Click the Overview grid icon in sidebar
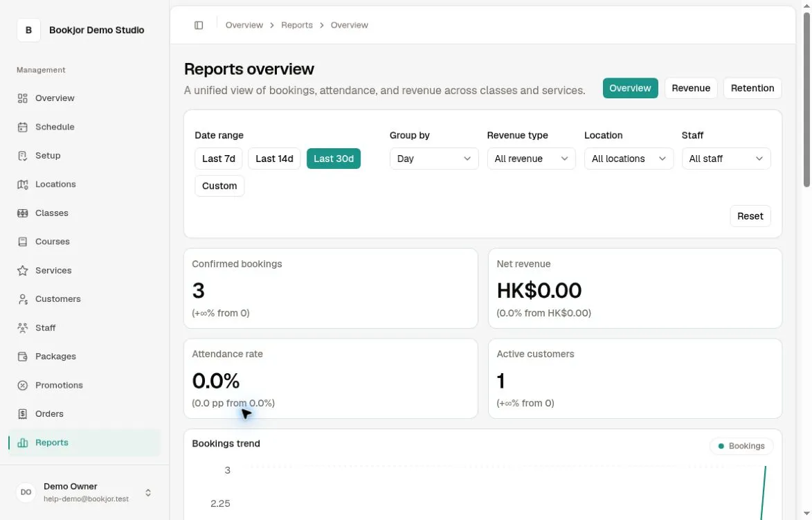Viewport: 812px width, 520px height. (x=22, y=98)
